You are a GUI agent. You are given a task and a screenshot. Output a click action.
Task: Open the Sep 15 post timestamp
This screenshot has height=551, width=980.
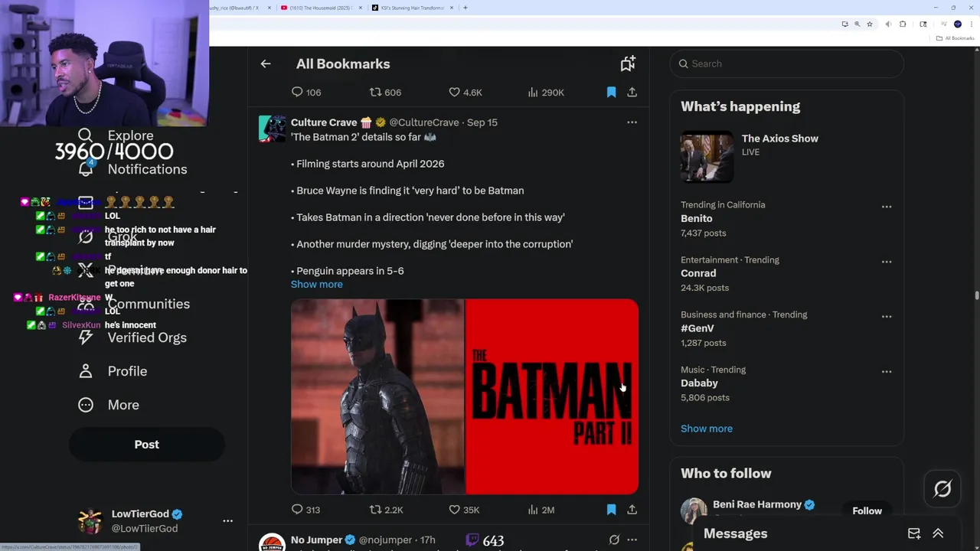(x=482, y=122)
